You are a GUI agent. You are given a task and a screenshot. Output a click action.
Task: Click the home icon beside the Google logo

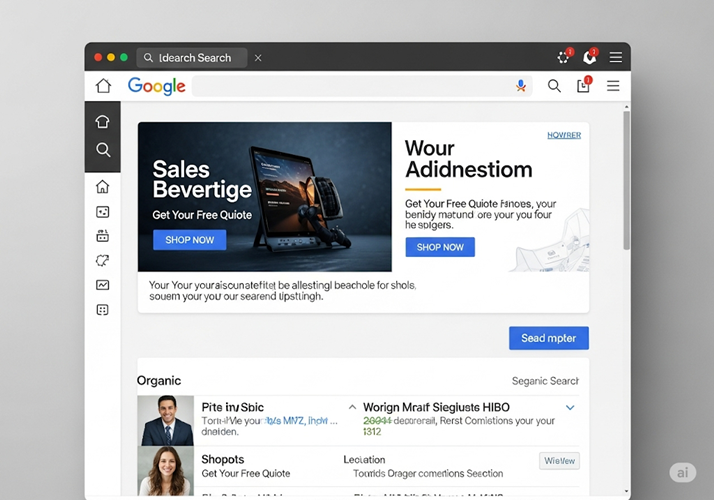[103, 86]
